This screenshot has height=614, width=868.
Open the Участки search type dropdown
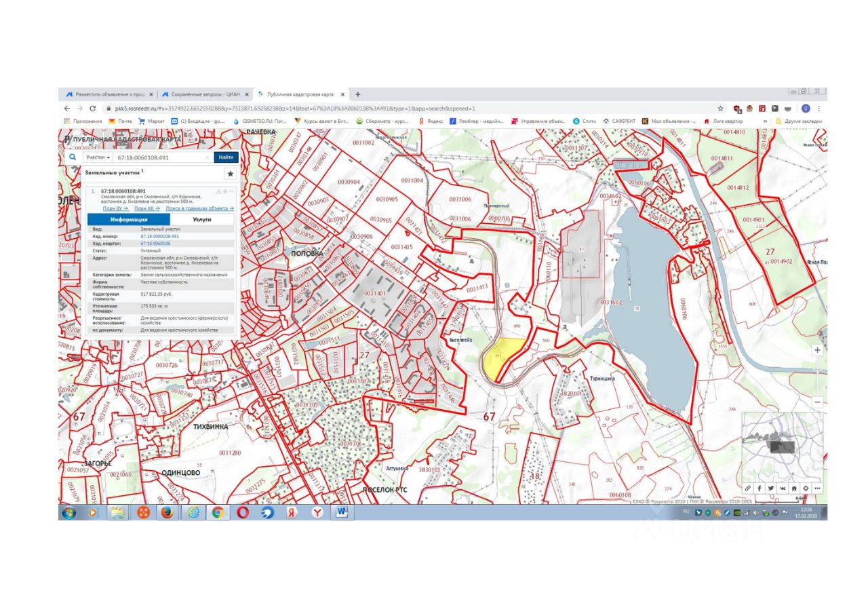click(98, 157)
